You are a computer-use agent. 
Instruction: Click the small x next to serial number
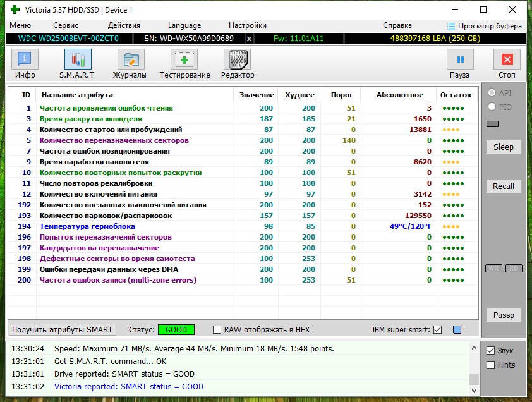point(249,39)
